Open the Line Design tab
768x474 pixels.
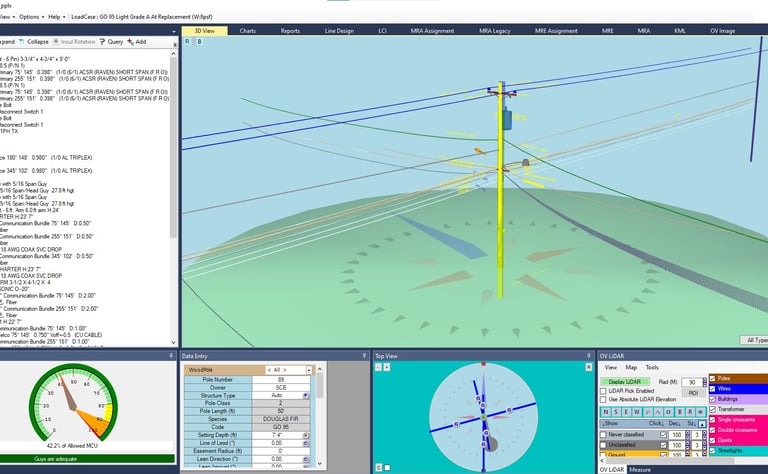pos(339,31)
